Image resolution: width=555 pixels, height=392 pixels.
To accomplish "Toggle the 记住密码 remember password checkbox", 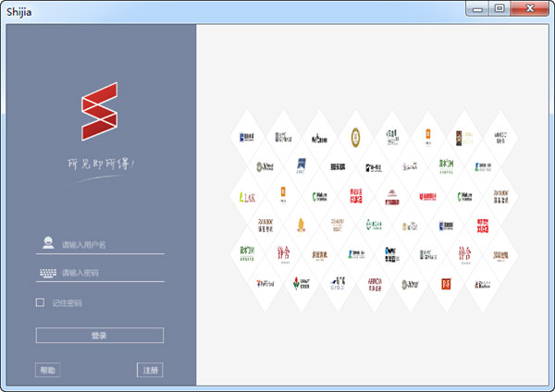I will [x=40, y=302].
